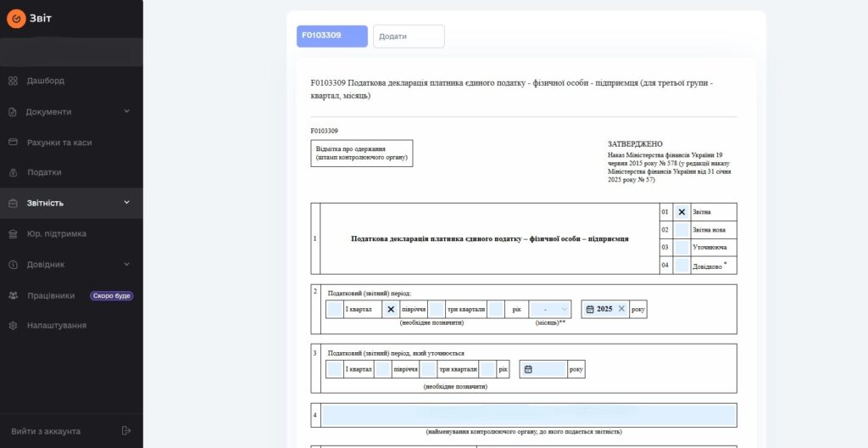Click the Документи file icon
Image resolution: width=868 pixels, height=448 pixels.
tap(13, 112)
